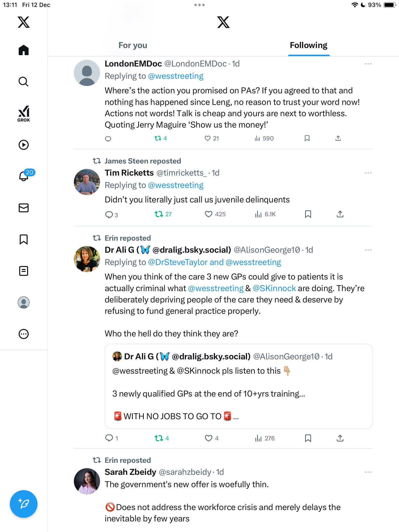This screenshot has width=399, height=532.
Task: Tap the compose new post button
Action: point(24,504)
